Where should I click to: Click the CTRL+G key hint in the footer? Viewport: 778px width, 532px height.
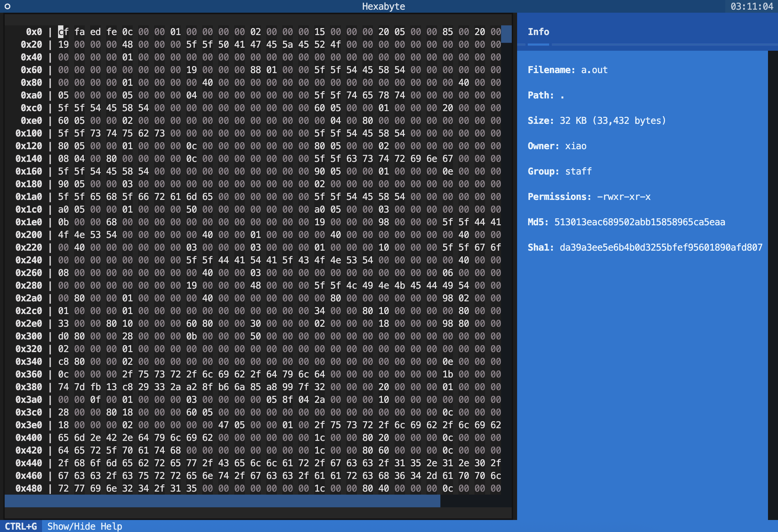pyautogui.click(x=21, y=526)
